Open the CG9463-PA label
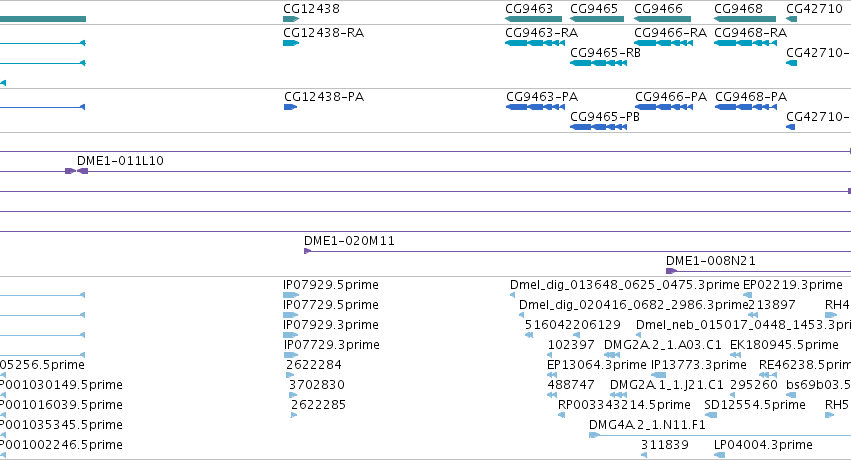This screenshot has width=851, height=460. click(x=542, y=97)
